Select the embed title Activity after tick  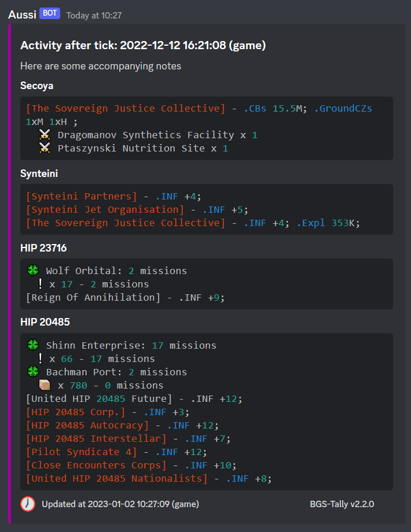[x=143, y=45]
